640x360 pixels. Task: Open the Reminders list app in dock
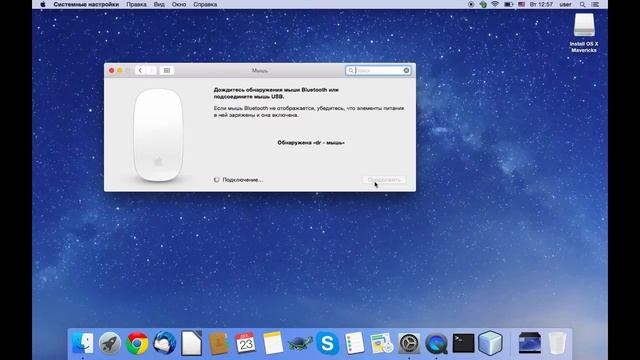point(355,343)
